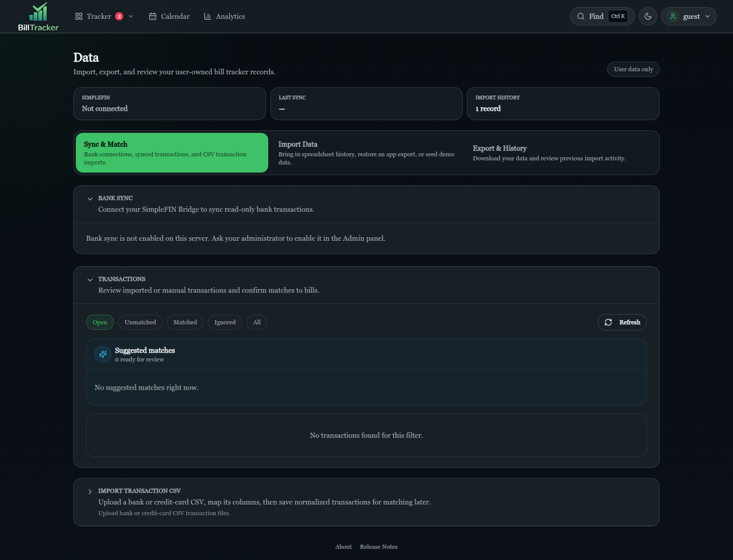
Task: Open the Analytics page
Action: click(x=224, y=16)
